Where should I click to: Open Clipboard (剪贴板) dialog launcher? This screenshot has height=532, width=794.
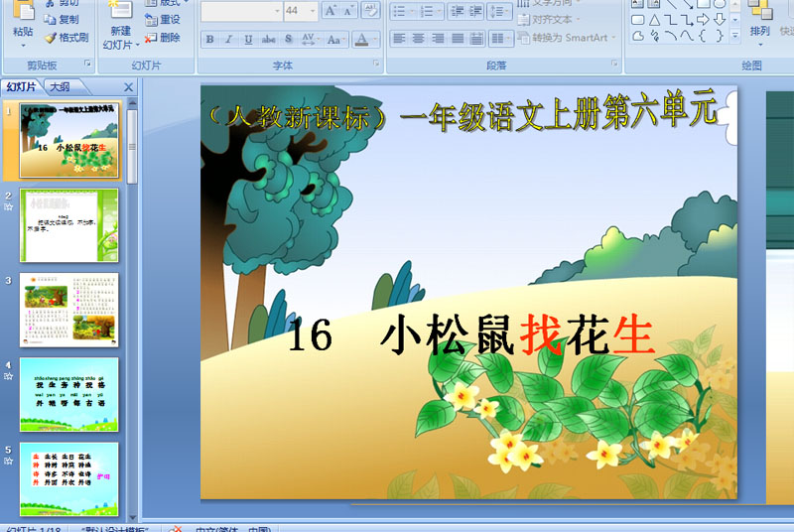pos(87,64)
